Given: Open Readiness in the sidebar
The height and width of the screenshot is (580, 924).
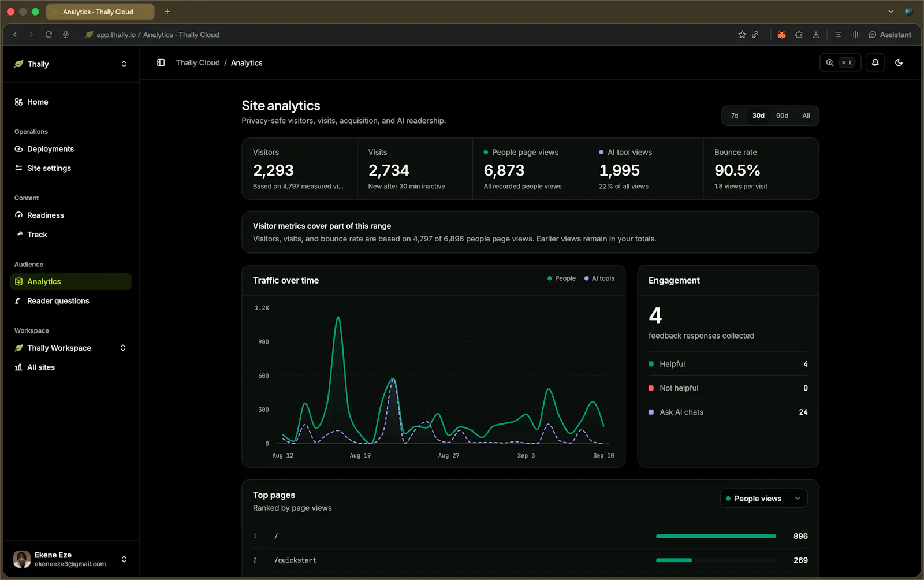Looking at the screenshot, I should (71, 215).
